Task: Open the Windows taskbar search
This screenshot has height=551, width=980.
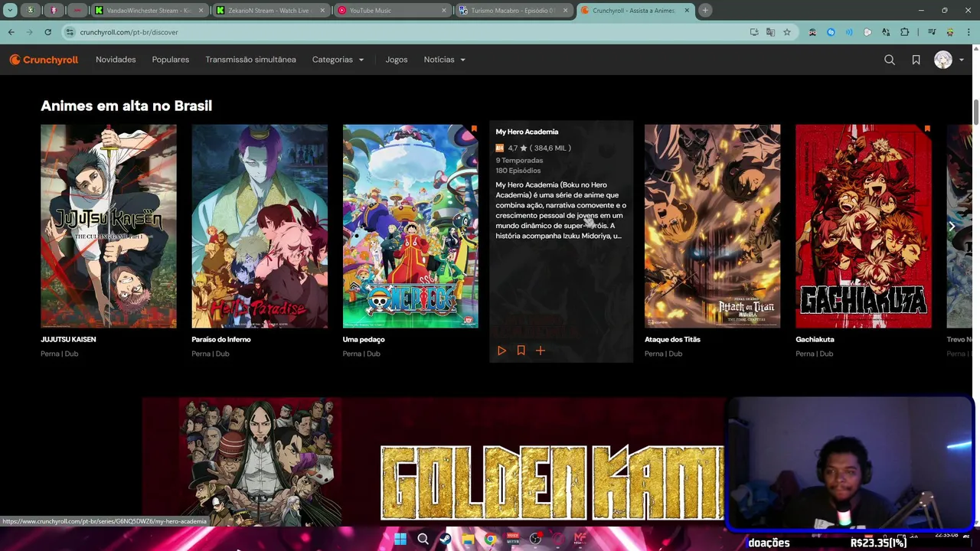Action: click(423, 540)
